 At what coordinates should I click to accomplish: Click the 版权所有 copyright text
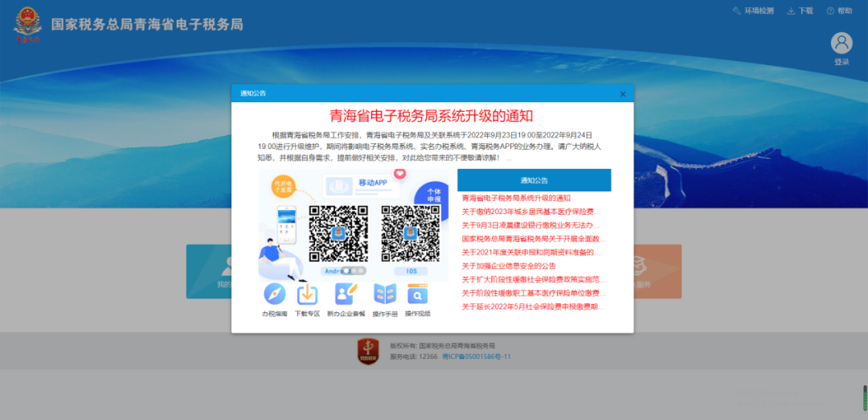click(x=442, y=346)
